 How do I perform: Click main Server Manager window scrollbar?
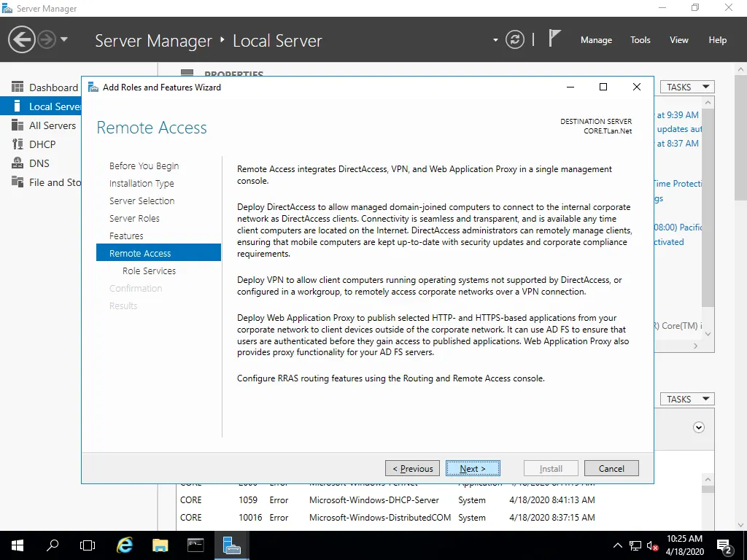pyautogui.click(x=740, y=138)
